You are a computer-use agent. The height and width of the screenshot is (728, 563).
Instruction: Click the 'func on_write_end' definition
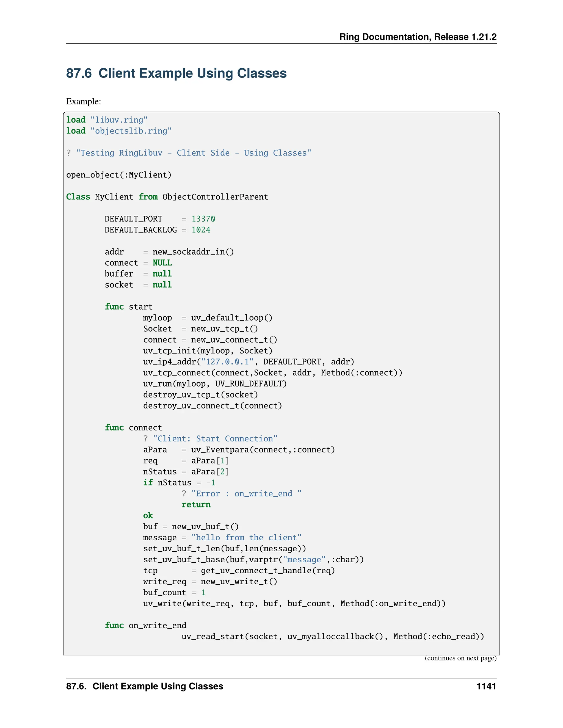pos(145,626)
